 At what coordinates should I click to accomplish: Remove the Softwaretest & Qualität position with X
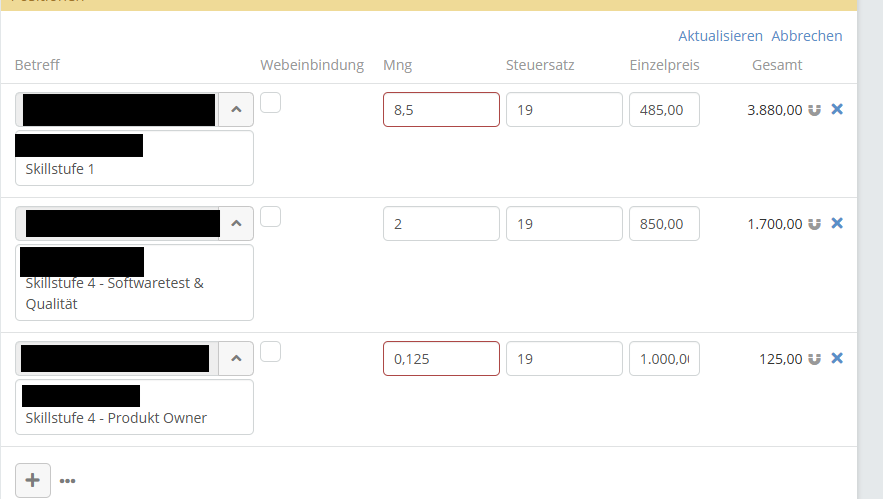coord(837,223)
